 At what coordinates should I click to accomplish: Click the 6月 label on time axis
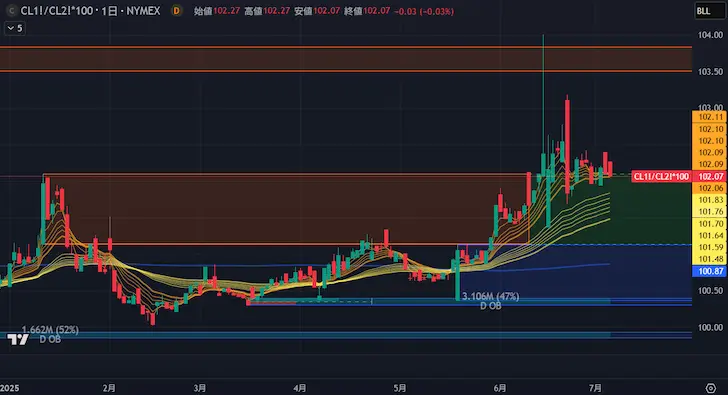click(500, 388)
